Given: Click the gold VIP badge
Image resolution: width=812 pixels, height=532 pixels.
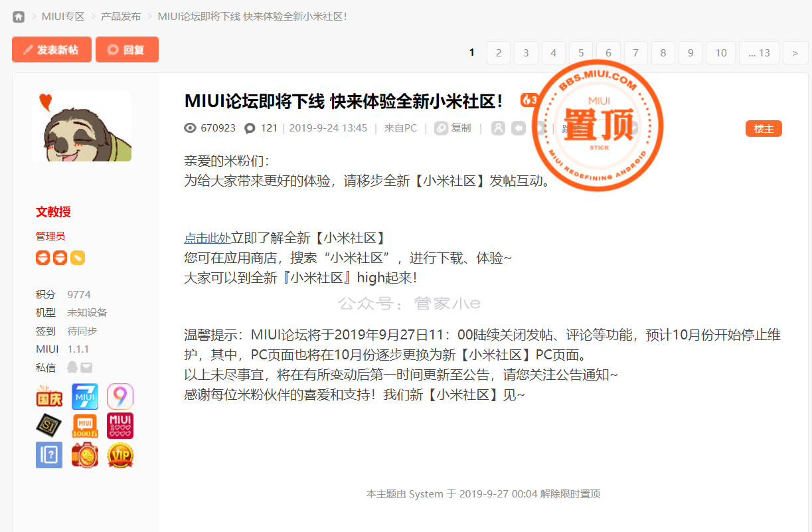Looking at the screenshot, I should coord(120,455).
